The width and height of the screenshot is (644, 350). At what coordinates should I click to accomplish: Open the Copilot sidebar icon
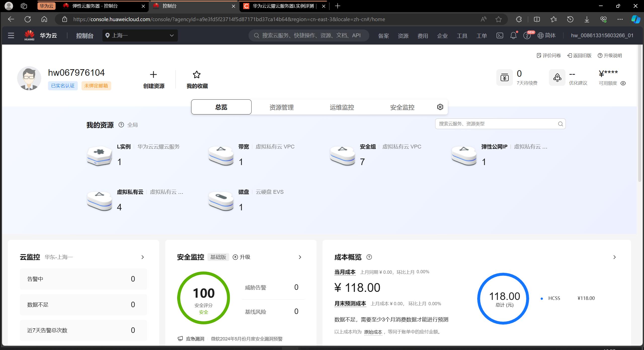635,19
